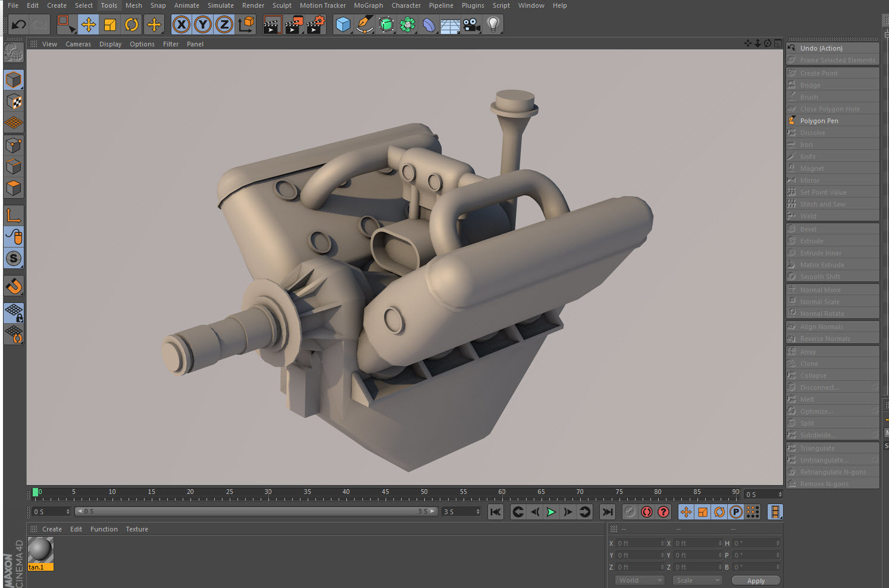This screenshot has width=889, height=588.
Task: Activate the Scale tool
Action: 110,24
